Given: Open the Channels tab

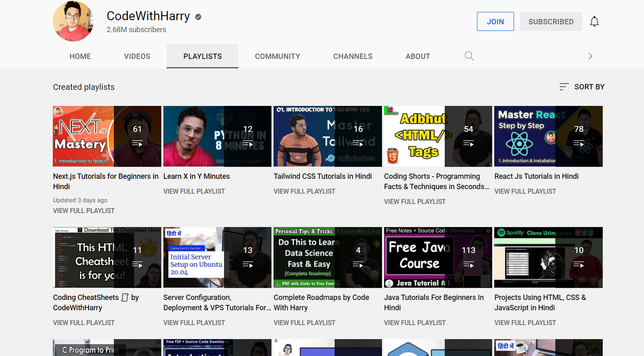Looking at the screenshot, I should click(x=353, y=56).
